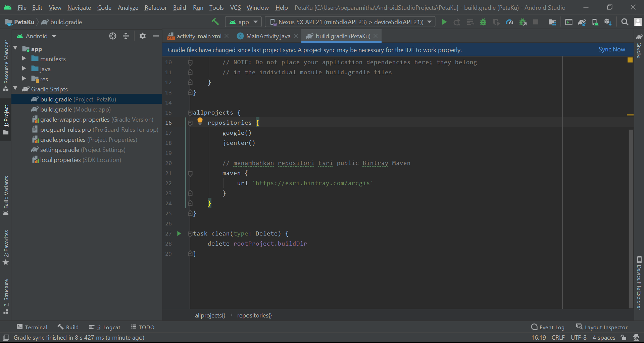644x343 pixels.
Task: Click the IDE status face icon bottom right
Action: 636,337
